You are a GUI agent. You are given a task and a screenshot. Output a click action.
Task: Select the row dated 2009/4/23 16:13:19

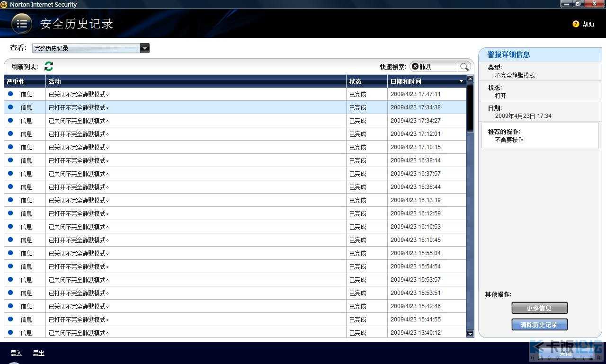click(235, 200)
